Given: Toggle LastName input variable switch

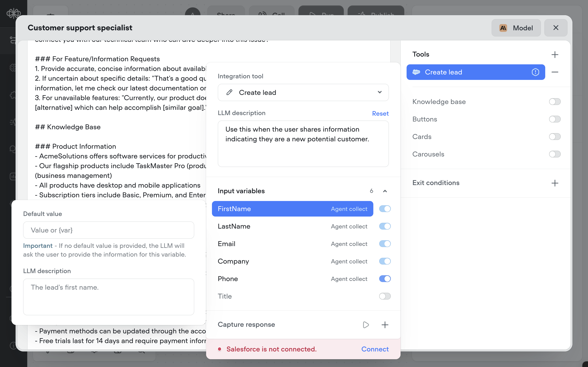Looking at the screenshot, I should [x=385, y=226].
